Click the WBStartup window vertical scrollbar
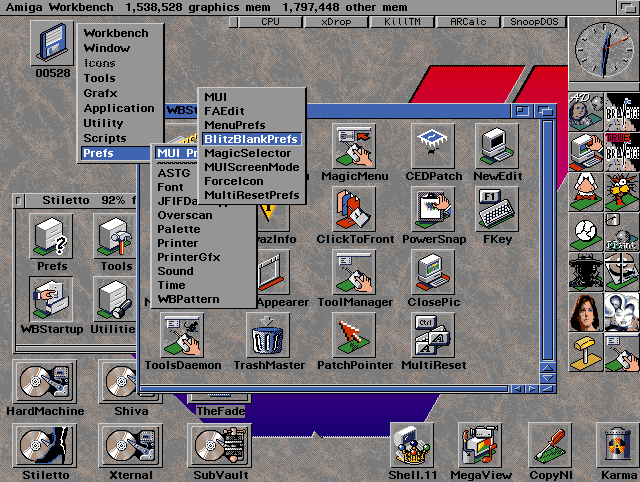 [x=548, y=240]
